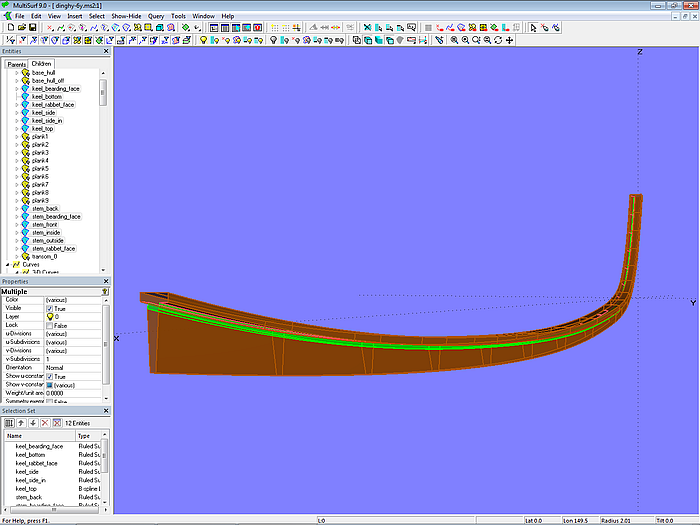The height and width of the screenshot is (525, 700).
Task: Switch to the Parents tab
Action: click(17, 64)
